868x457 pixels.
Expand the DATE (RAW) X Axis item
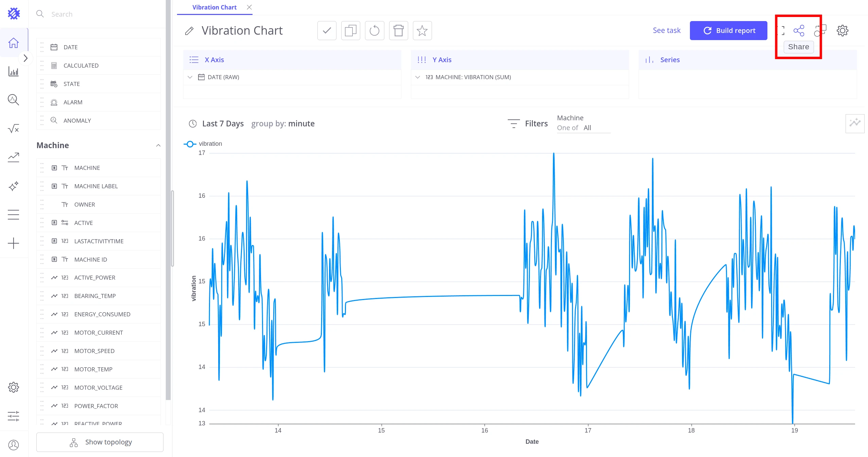(190, 77)
